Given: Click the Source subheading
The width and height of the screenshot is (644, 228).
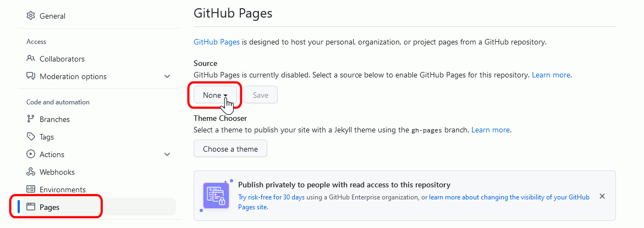Looking at the screenshot, I should 205,64.
